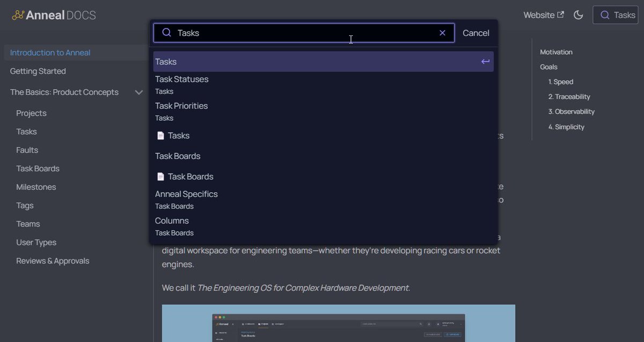This screenshot has height=342, width=644.
Task: Open the Columns search result
Action: click(323, 227)
